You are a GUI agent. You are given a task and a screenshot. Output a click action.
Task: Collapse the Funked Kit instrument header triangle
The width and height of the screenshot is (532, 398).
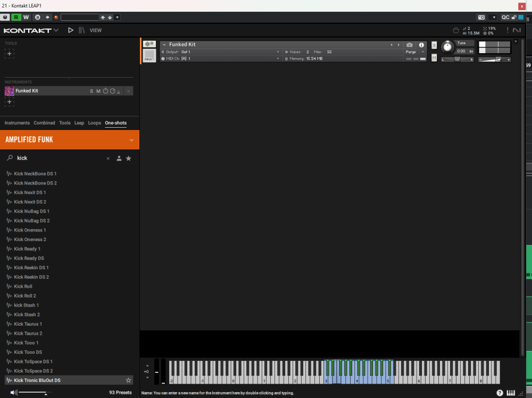[164, 45]
